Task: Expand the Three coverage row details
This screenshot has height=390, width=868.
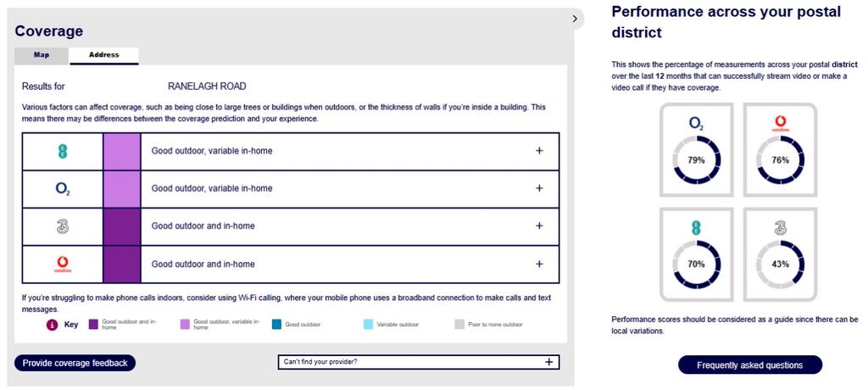Action: [x=539, y=226]
